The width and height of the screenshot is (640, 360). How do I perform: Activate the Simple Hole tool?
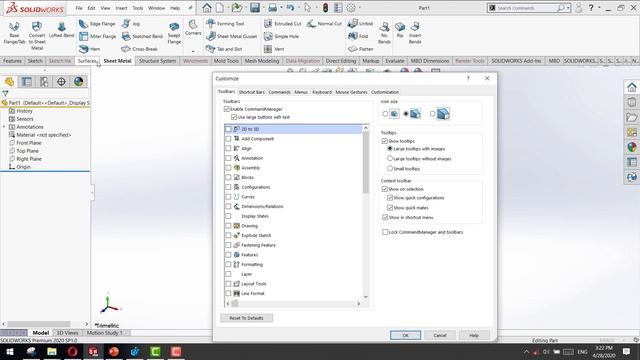click(x=281, y=36)
